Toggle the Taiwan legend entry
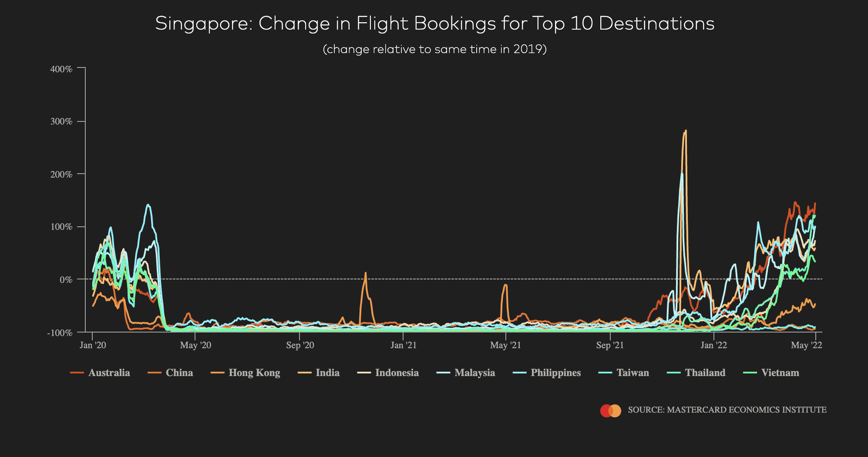This screenshot has height=457, width=868. pyautogui.click(x=624, y=373)
